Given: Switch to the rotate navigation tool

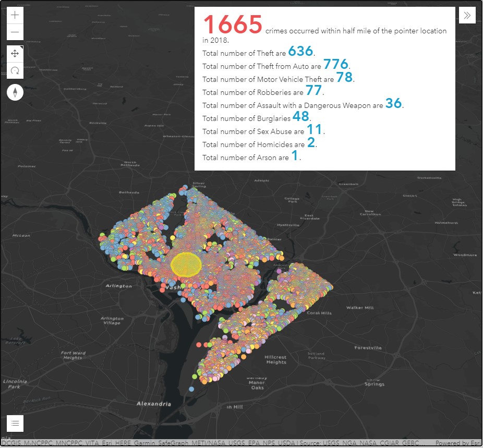Looking at the screenshot, I should pyautogui.click(x=15, y=70).
